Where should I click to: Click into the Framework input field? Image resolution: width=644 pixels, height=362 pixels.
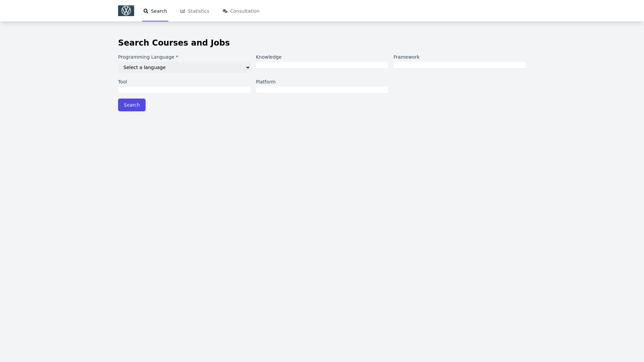459,65
